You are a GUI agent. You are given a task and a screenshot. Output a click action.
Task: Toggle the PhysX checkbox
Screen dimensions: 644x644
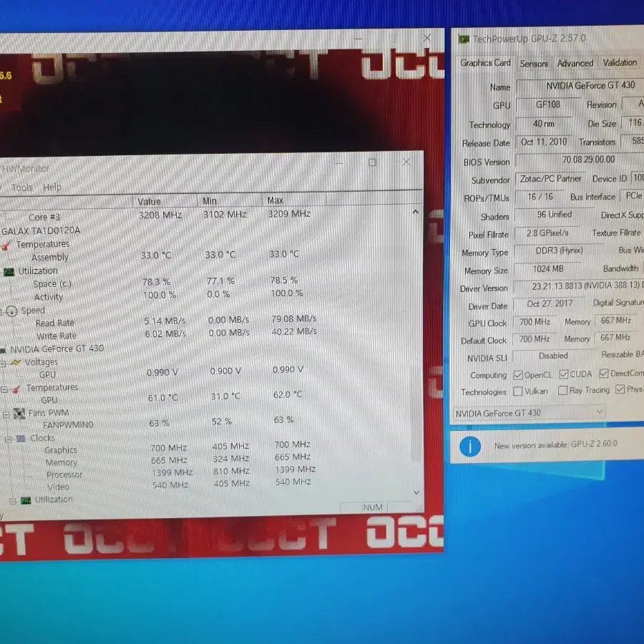click(620, 389)
